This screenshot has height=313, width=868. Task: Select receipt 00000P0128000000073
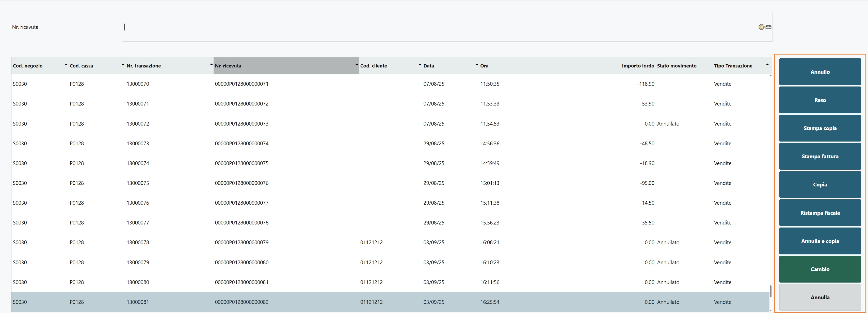pos(242,124)
